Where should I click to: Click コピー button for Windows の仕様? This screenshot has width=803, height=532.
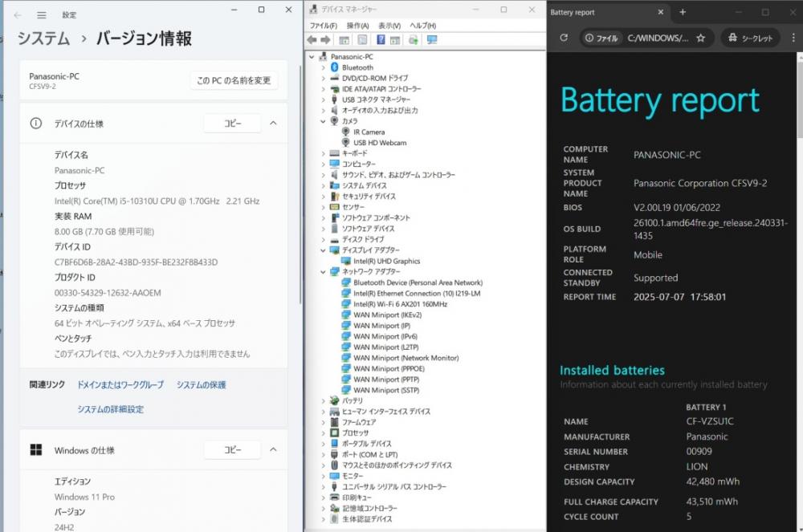pyautogui.click(x=233, y=449)
